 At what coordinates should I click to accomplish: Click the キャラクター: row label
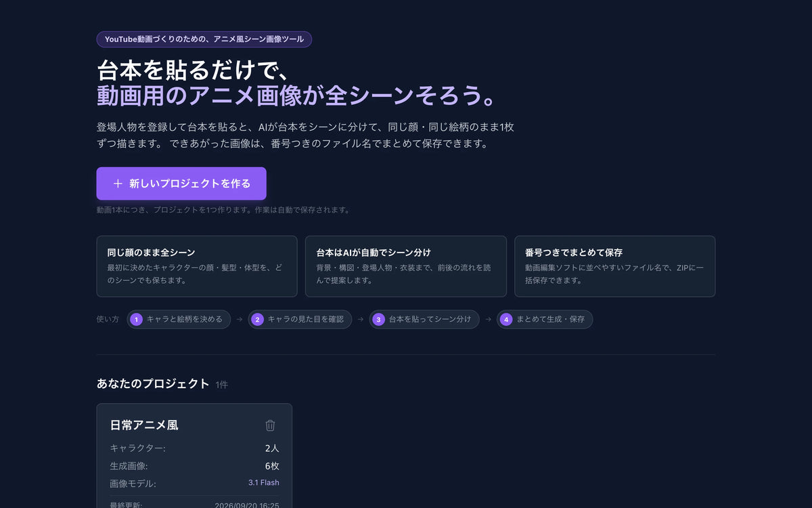[138, 448]
